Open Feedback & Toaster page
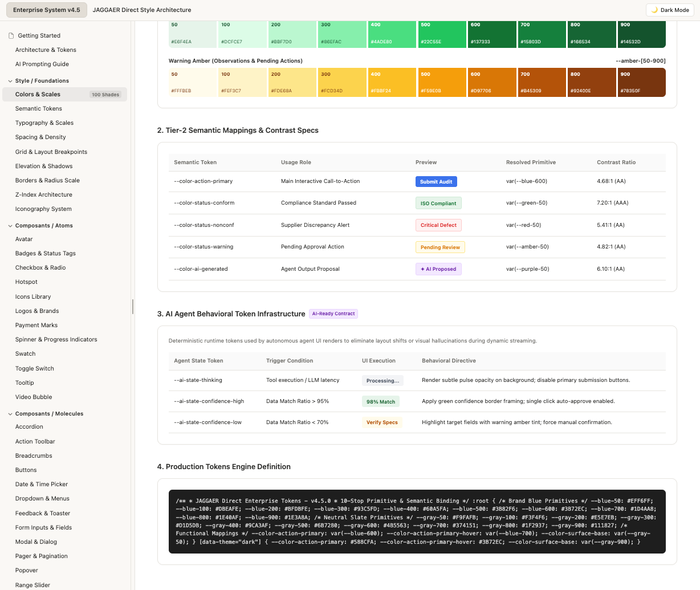The height and width of the screenshot is (590, 700). coord(43,513)
